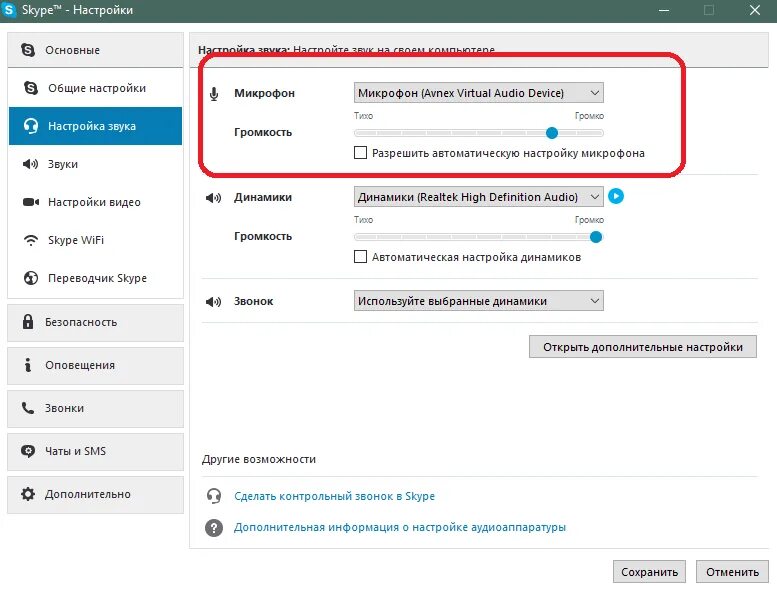Screen dimensions: 777x590
Task: Enable automatic microphone adjustment checkbox
Action: click(x=360, y=153)
